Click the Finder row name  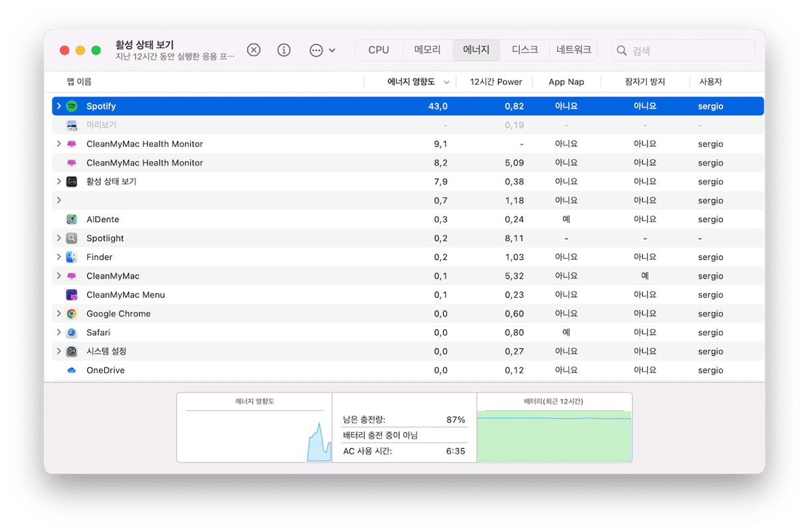click(99, 257)
